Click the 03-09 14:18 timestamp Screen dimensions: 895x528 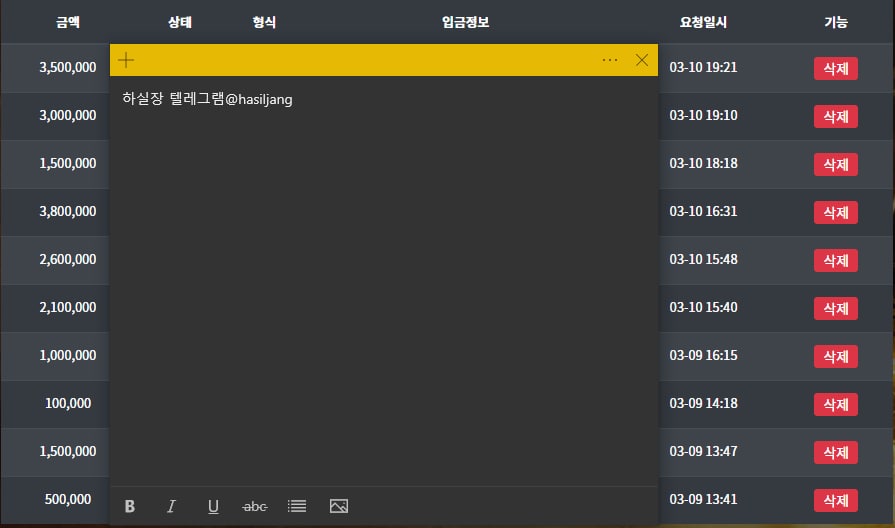[x=703, y=403]
